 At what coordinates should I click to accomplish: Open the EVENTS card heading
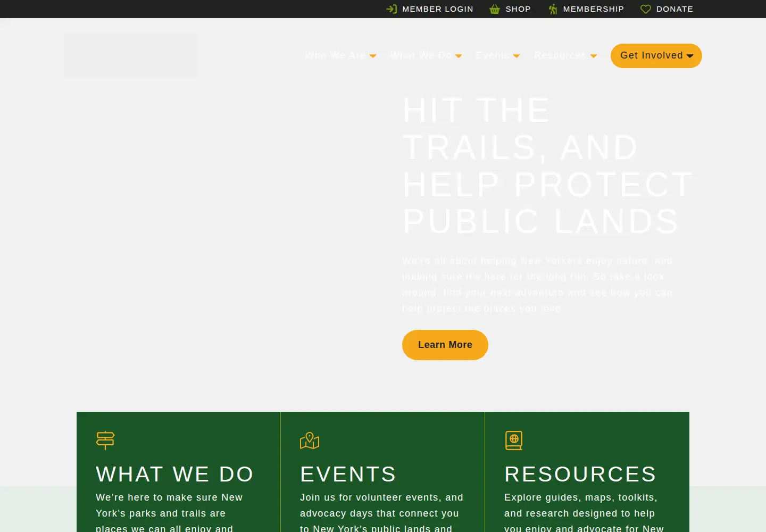pyautogui.click(x=348, y=474)
